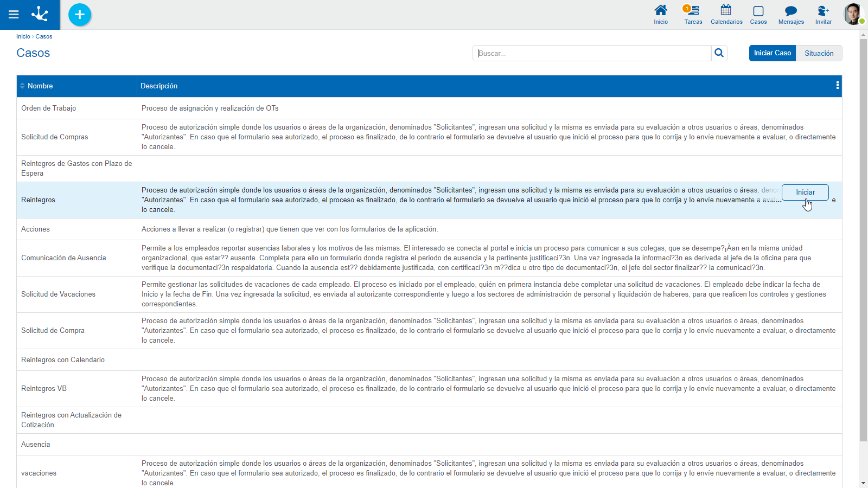Click the search magnifier button
The image size is (868, 488).
[x=719, y=53]
